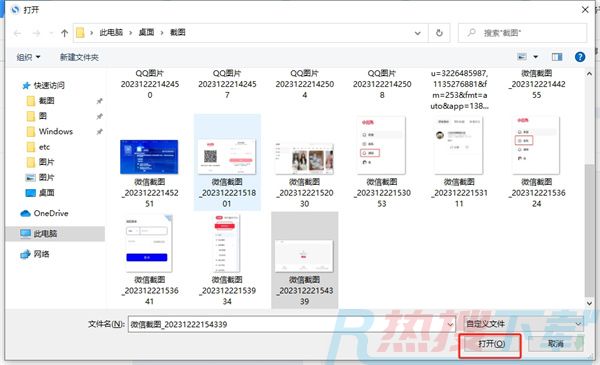Click the scrollbar up arrow
Screen dimensions: 600x365
tap(590, 74)
